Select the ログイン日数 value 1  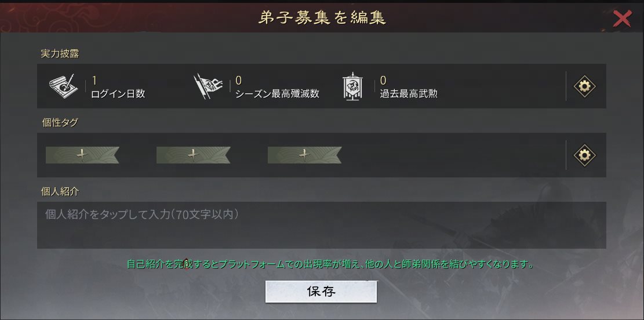[x=94, y=81]
